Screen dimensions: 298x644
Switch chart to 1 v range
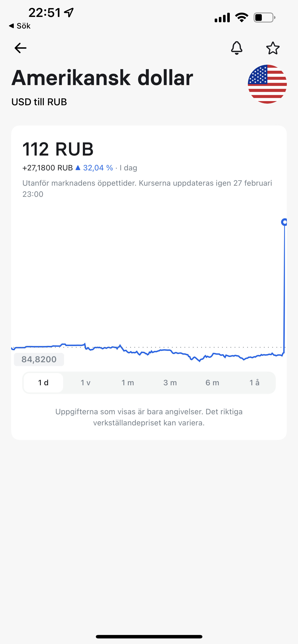click(x=85, y=383)
